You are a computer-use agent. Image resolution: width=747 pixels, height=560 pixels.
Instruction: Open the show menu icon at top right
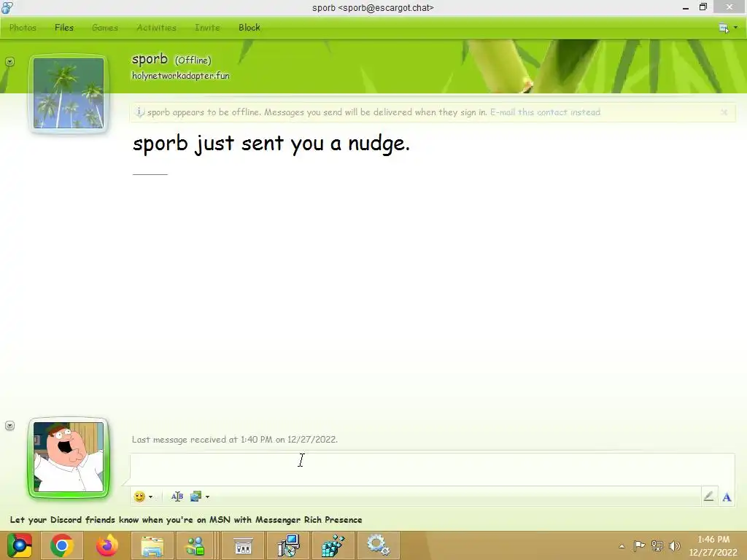tap(724, 28)
